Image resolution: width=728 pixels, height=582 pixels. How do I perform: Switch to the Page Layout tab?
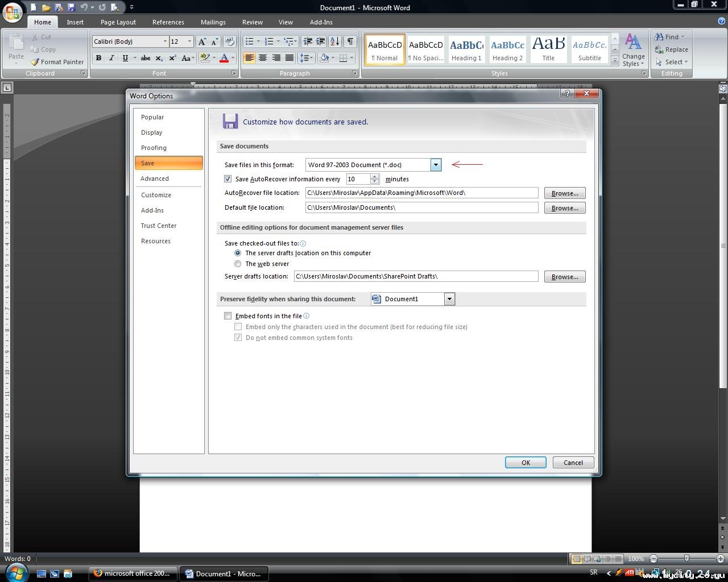point(118,22)
